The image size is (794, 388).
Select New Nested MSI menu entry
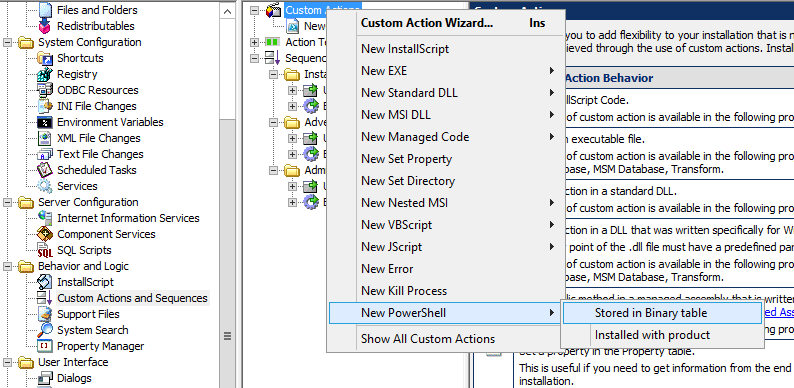pos(446,203)
